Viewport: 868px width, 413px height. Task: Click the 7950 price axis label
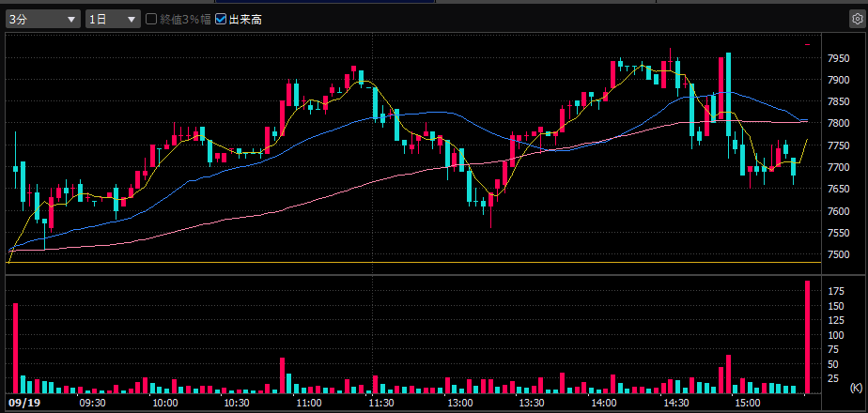(x=839, y=58)
